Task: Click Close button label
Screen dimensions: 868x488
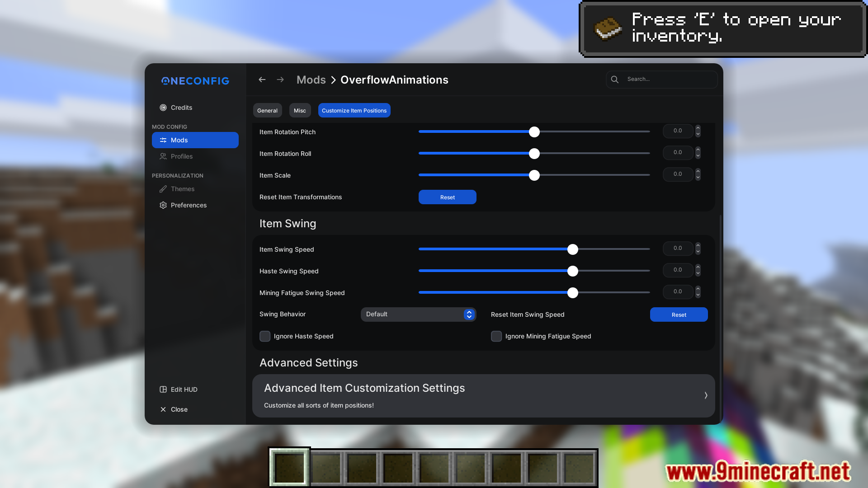Action: point(179,409)
